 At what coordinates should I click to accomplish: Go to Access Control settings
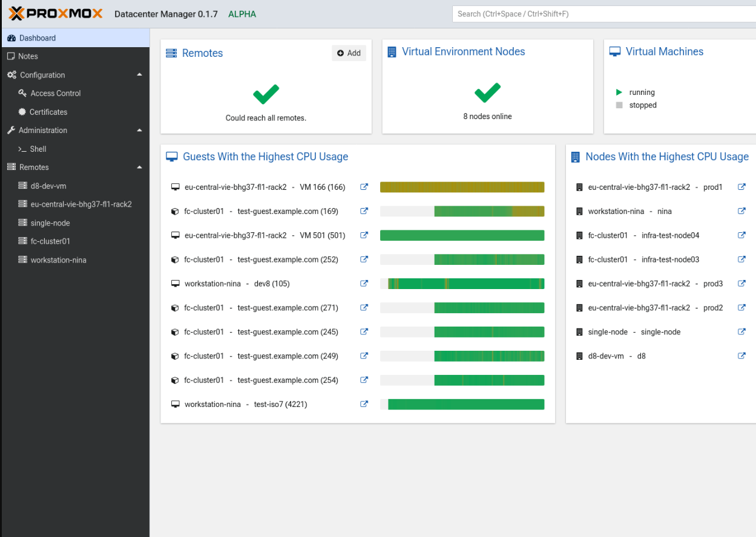point(55,93)
